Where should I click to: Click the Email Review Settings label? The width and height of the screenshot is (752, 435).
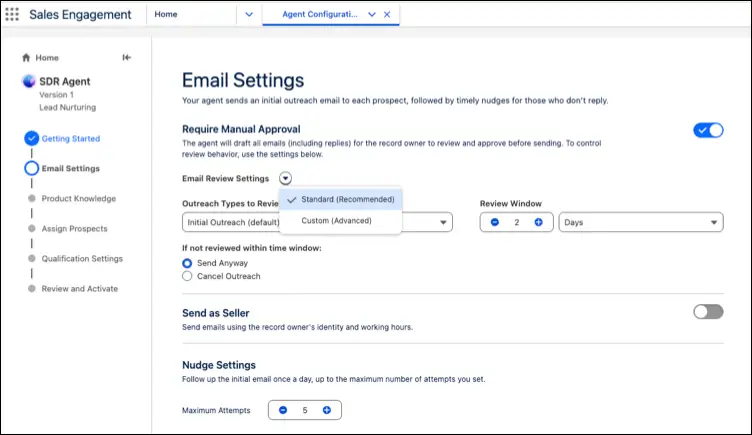coord(225,178)
